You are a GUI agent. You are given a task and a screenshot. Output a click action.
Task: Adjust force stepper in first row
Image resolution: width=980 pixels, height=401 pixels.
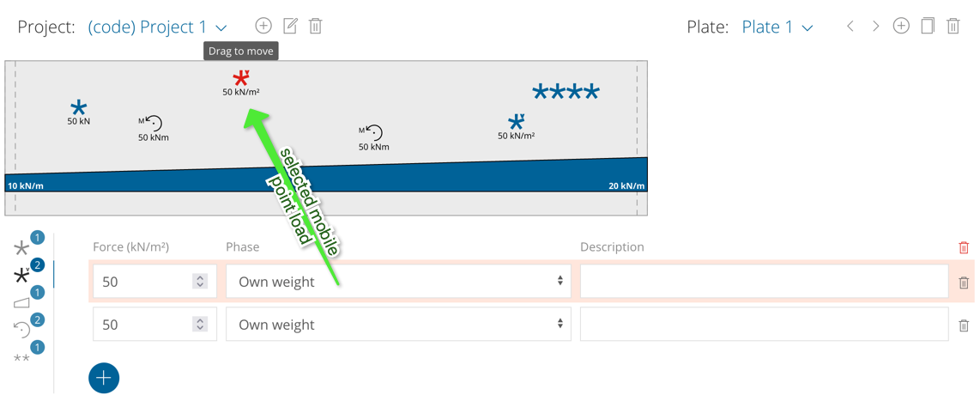point(200,282)
